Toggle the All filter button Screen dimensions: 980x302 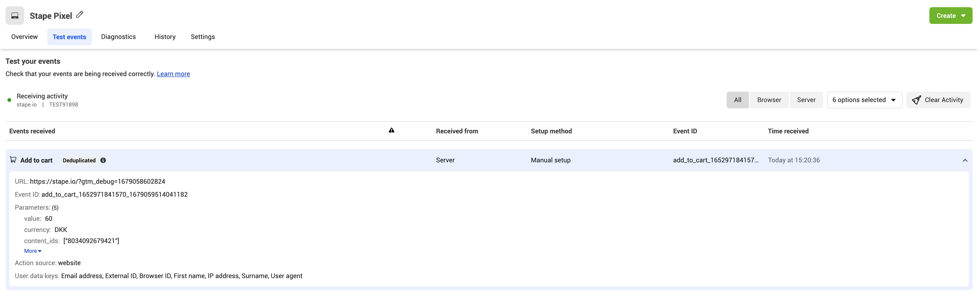(738, 100)
